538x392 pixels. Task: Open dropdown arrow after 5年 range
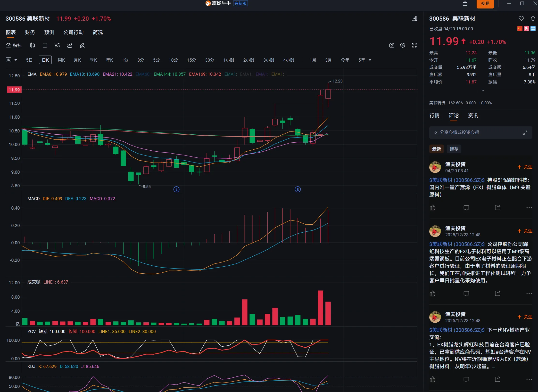click(370, 60)
